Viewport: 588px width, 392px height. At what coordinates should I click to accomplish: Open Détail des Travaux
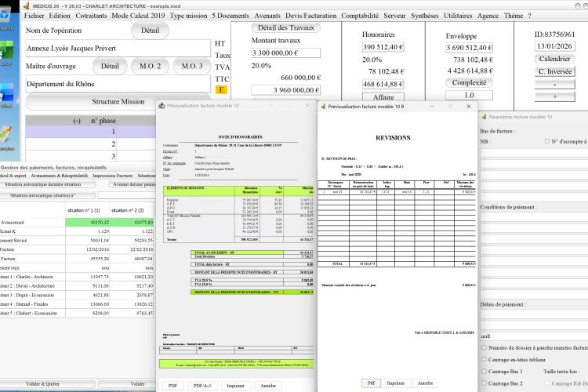285,27
